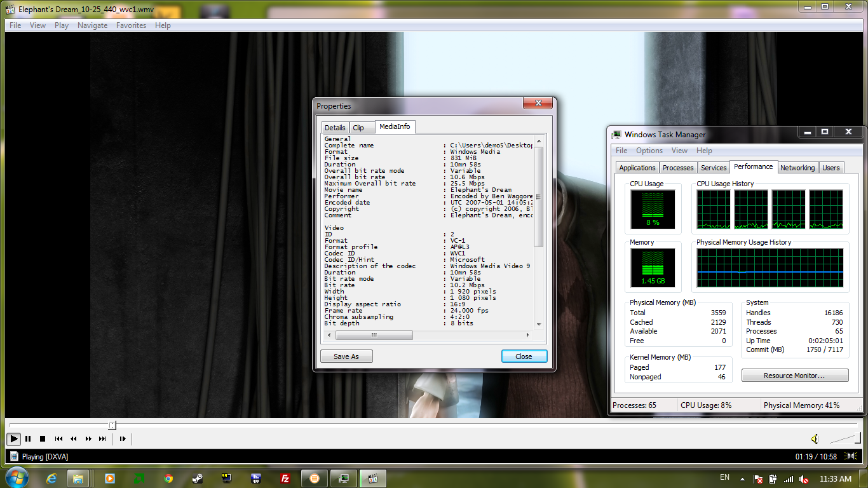Switch to Networking tab in Task Manager
This screenshot has width=868, height=488.
tap(797, 168)
